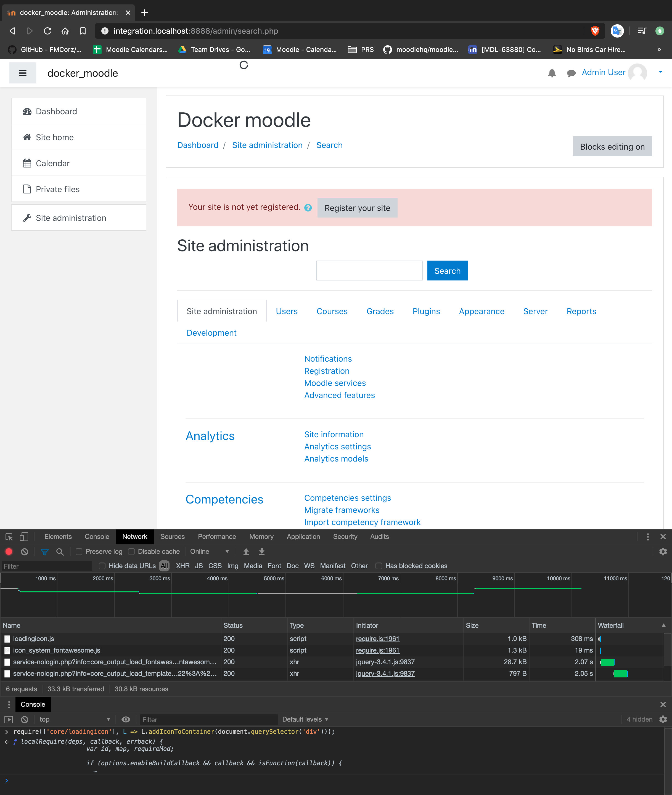This screenshot has height=795, width=672.
Task: Show more bookmarks with the chevron
Action: click(x=659, y=49)
